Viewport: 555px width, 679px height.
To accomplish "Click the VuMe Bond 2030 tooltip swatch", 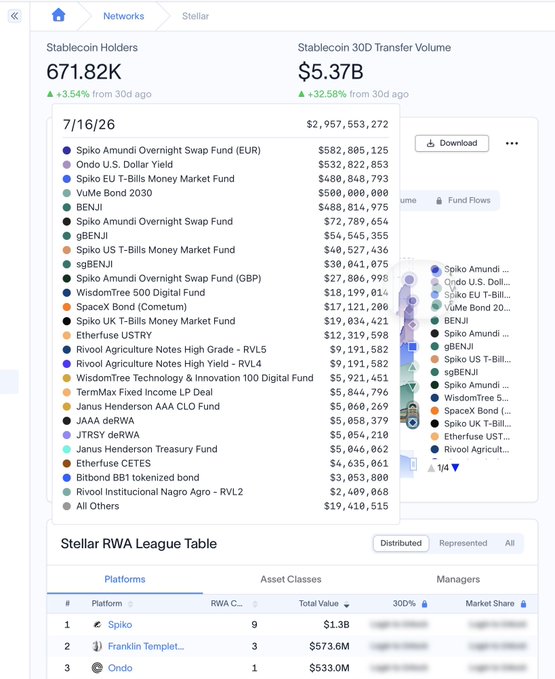I will coord(67,193).
